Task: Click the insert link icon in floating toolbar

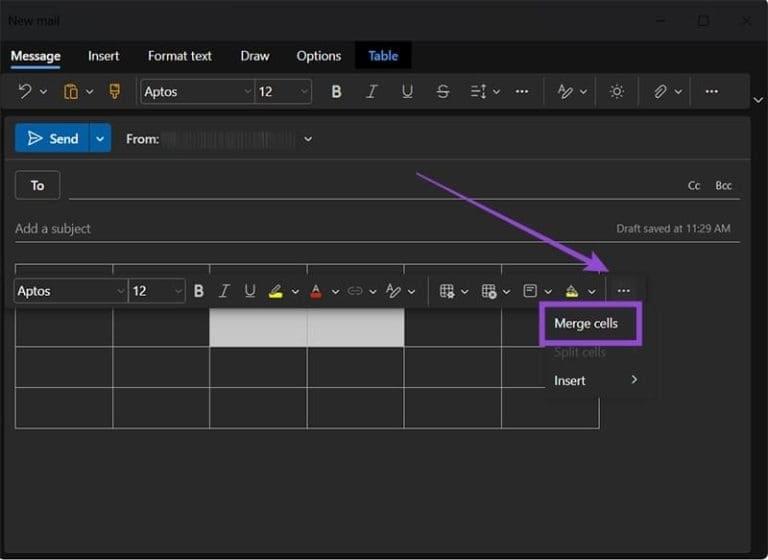Action: [355, 291]
